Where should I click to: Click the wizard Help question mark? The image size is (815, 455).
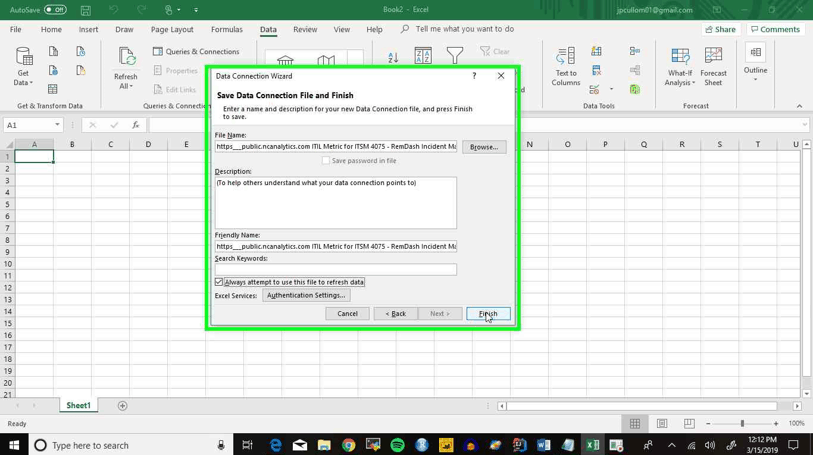pos(474,76)
